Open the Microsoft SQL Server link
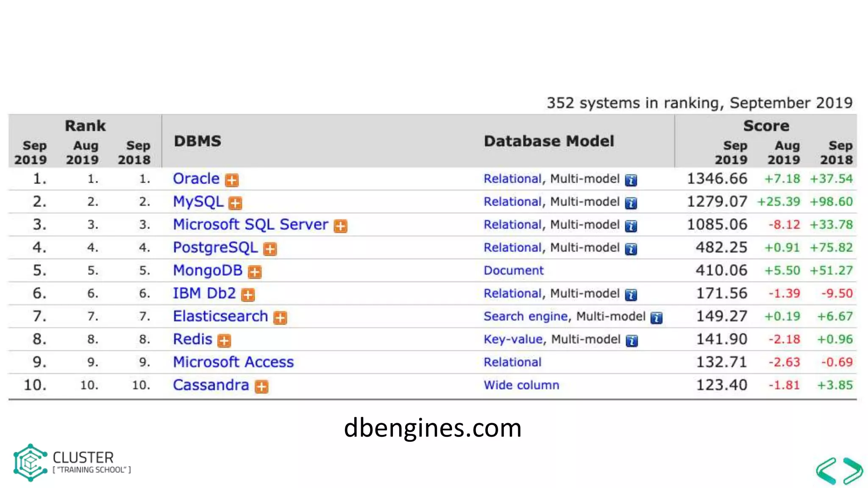868x488 pixels. point(250,225)
